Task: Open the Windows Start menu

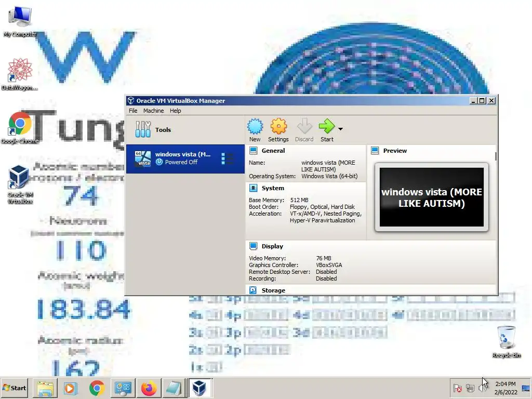Action: pos(14,388)
